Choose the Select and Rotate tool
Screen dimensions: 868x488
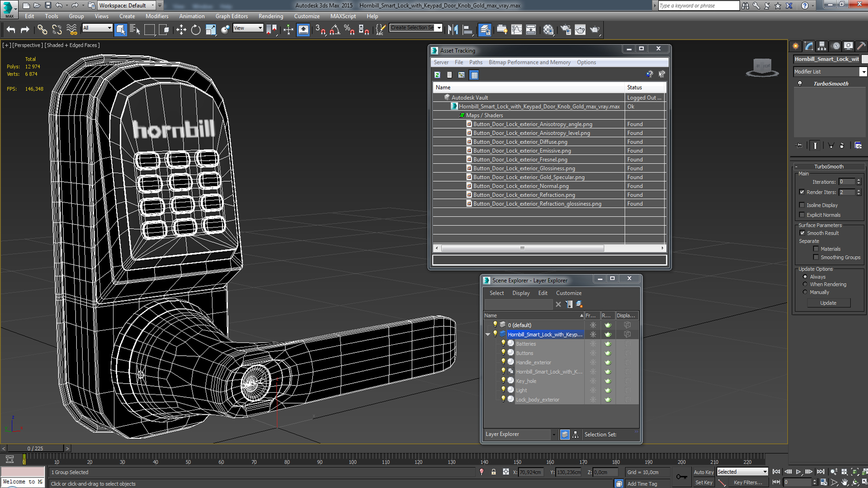point(195,30)
